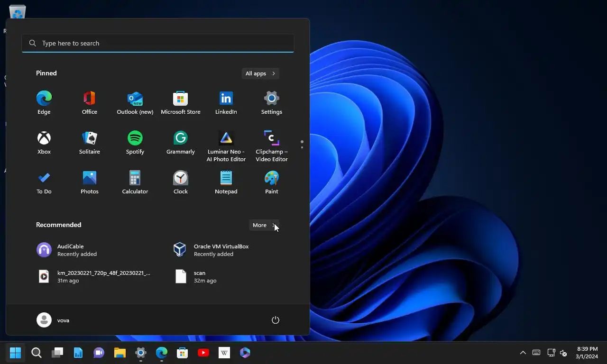The height and width of the screenshot is (364, 607).
Task: Open vova user account menu
Action: click(x=54, y=320)
